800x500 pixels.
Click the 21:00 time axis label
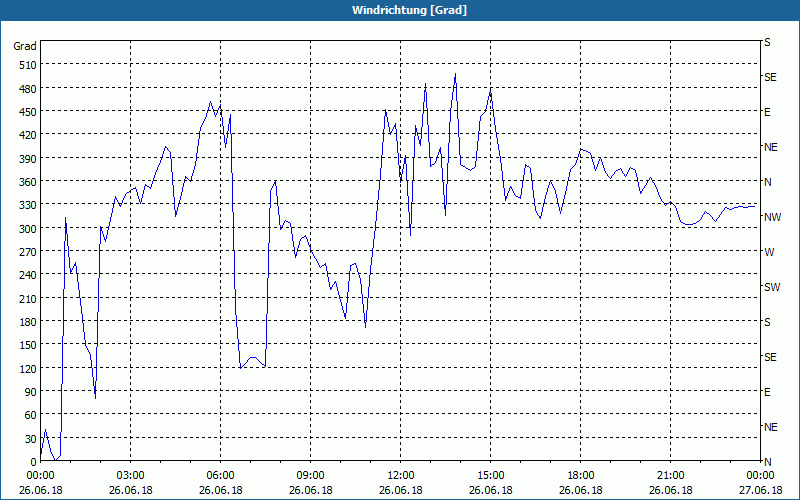[670, 476]
